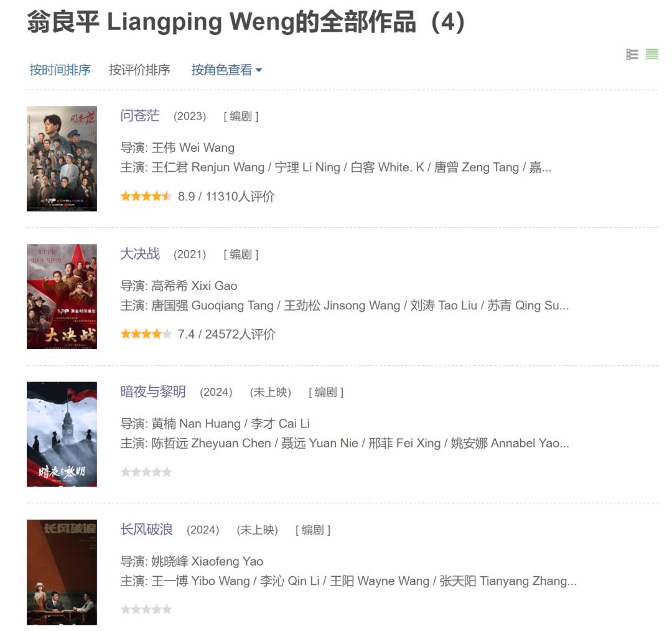Switch to compact text list icon

pos(652,54)
